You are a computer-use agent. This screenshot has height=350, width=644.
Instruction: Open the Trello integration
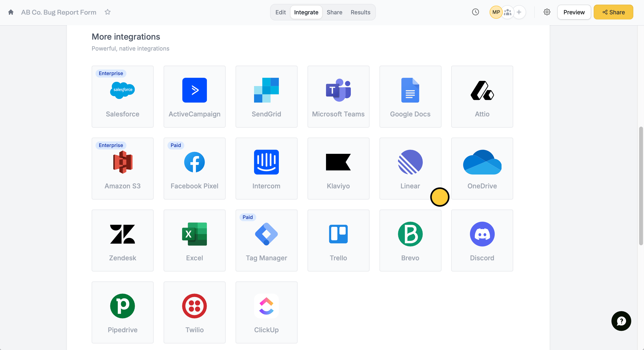[x=338, y=240]
